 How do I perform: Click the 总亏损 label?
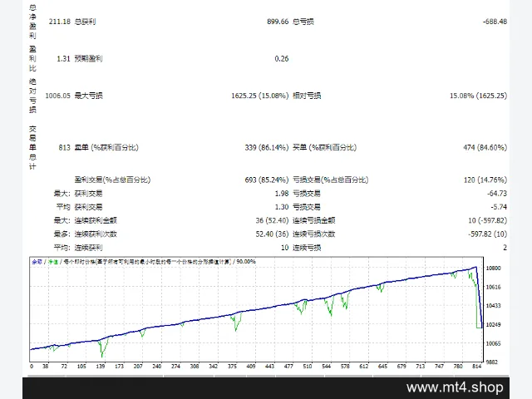point(303,22)
